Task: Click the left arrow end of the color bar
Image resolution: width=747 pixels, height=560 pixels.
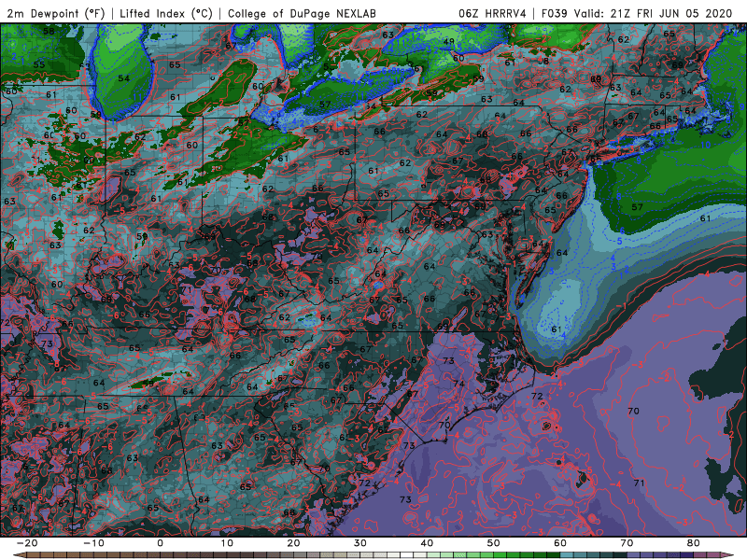Action: 18,555
